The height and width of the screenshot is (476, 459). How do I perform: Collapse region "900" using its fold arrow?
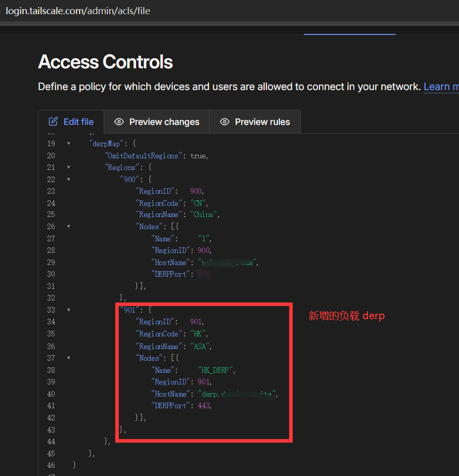[x=68, y=179]
